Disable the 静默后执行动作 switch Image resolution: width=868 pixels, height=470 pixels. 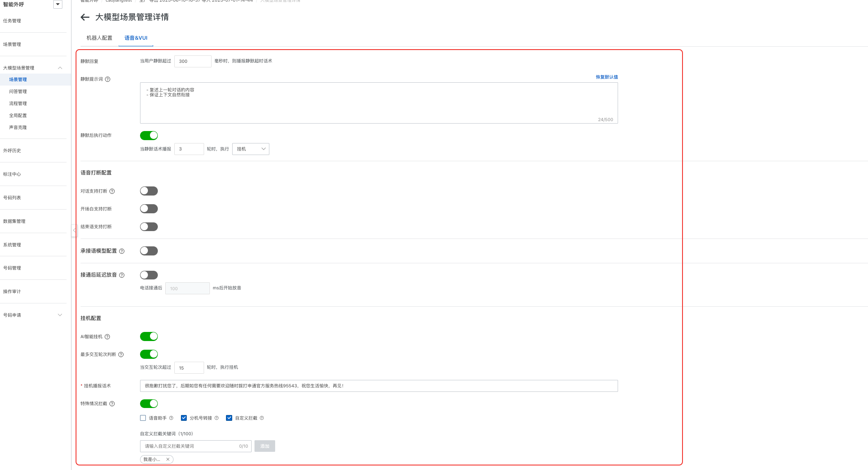pos(149,136)
